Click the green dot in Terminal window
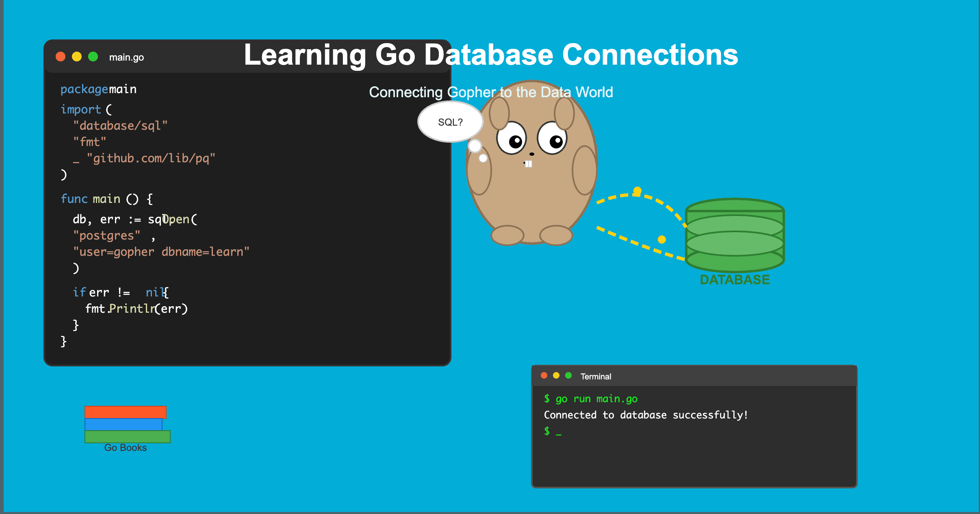Image resolution: width=980 pixels, height=514 pixels. pos(568,375)
